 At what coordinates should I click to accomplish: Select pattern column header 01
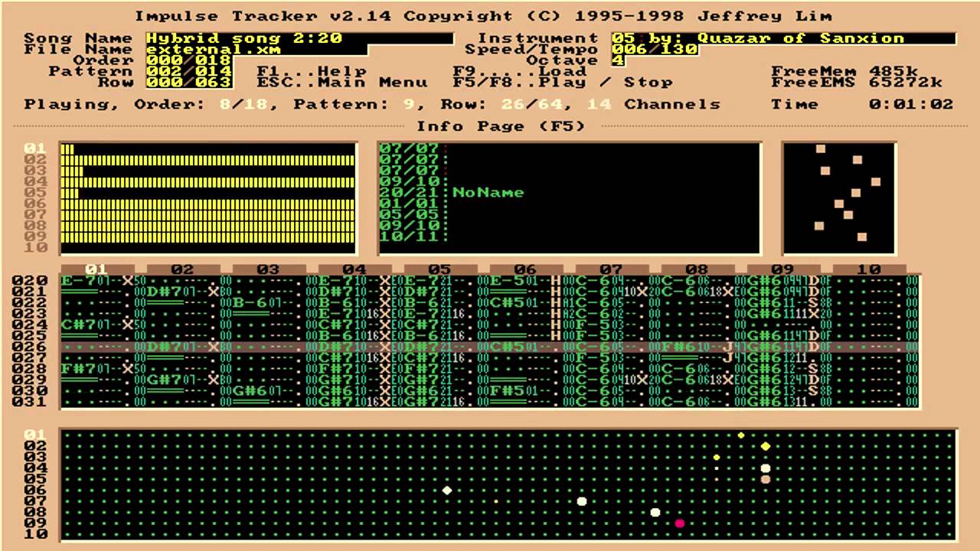point(96,269)
